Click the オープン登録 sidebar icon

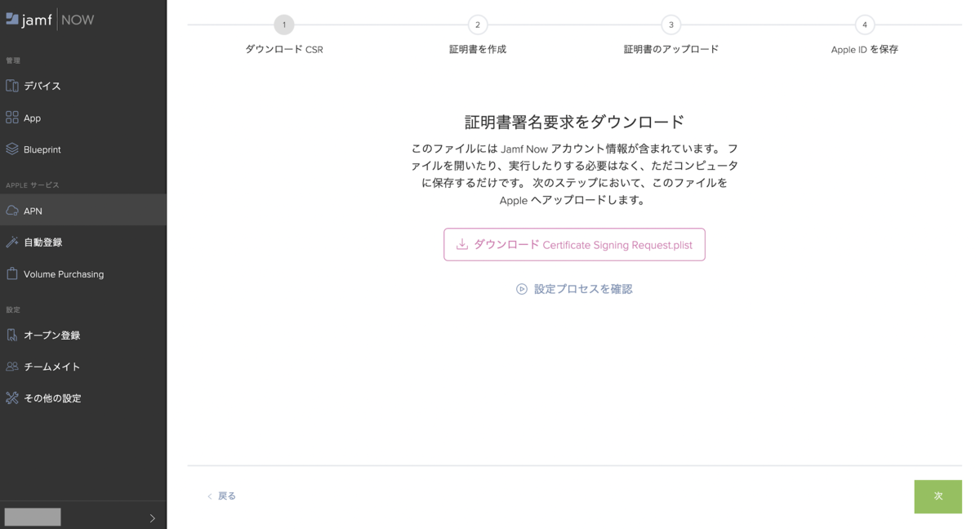click(x=11, y=335)
